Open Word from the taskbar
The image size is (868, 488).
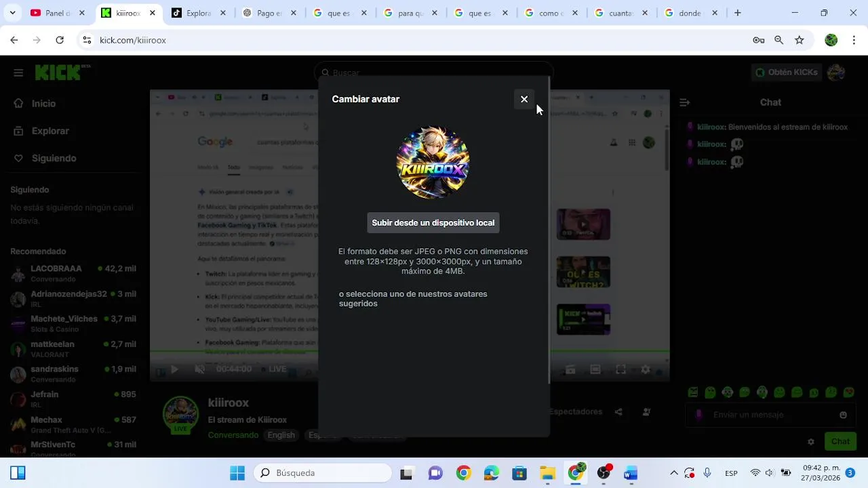click(x=631, y=473)
